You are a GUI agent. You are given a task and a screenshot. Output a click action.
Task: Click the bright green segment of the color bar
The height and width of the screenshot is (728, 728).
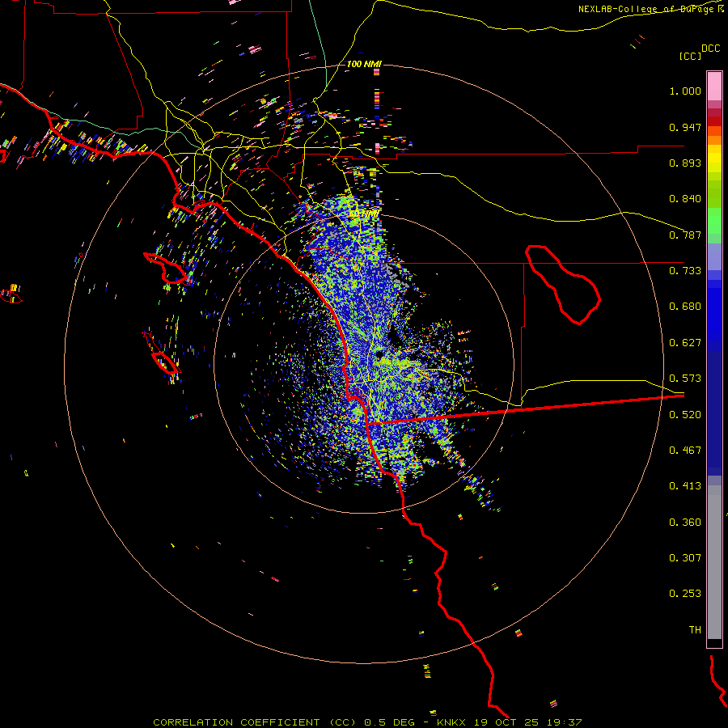click(x=714, y=221)
